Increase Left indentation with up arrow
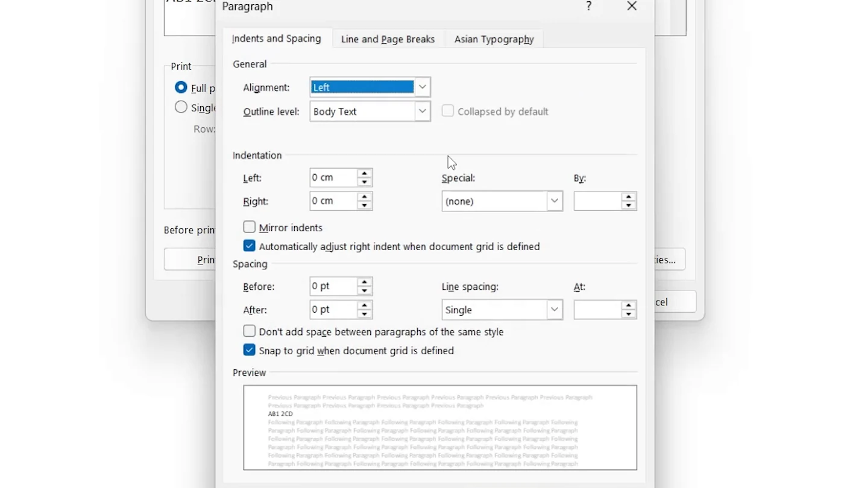This screenshot has height=488, width=868. [x=364, y=174]
